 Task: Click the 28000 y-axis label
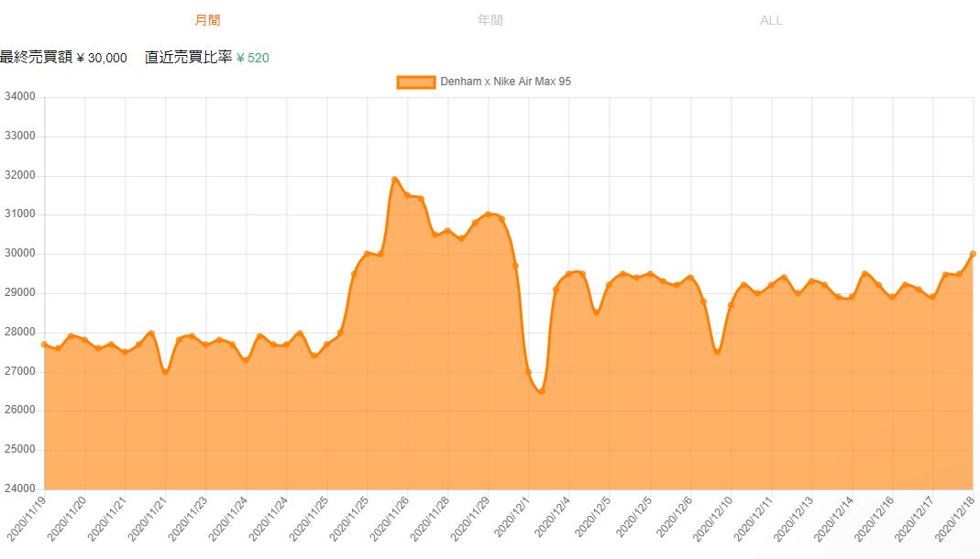pos(20,332)
